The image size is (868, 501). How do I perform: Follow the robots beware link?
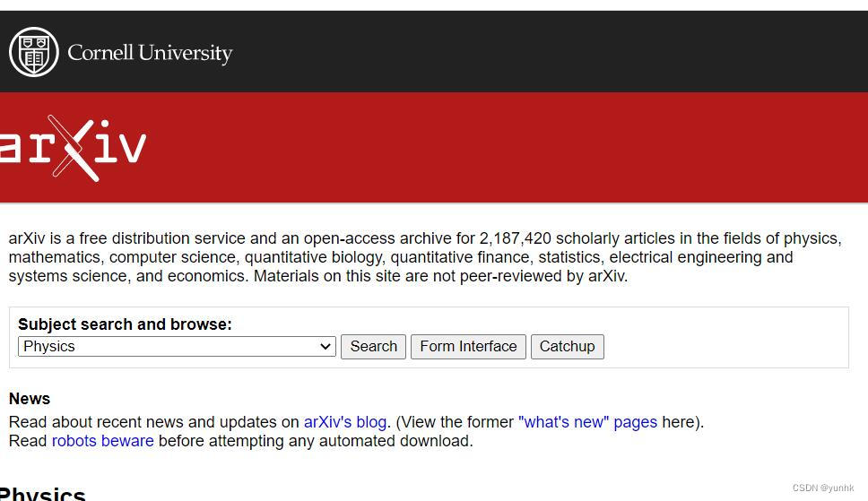103,441
